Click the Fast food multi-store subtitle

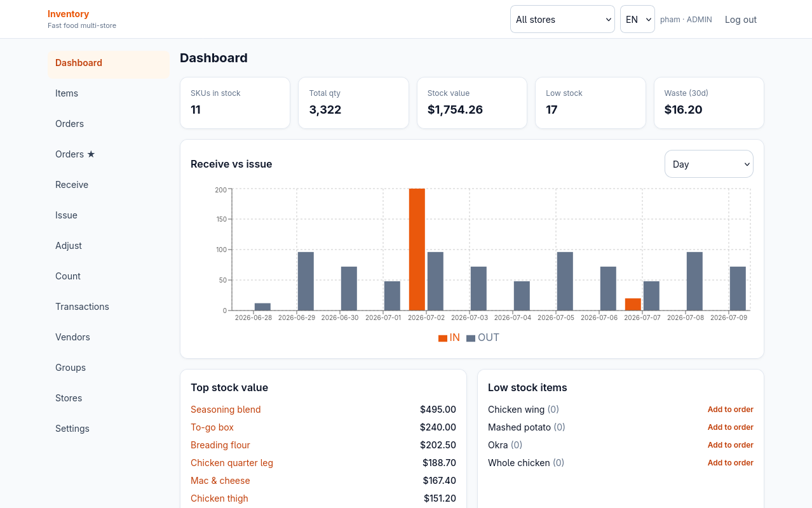[82, 25]
